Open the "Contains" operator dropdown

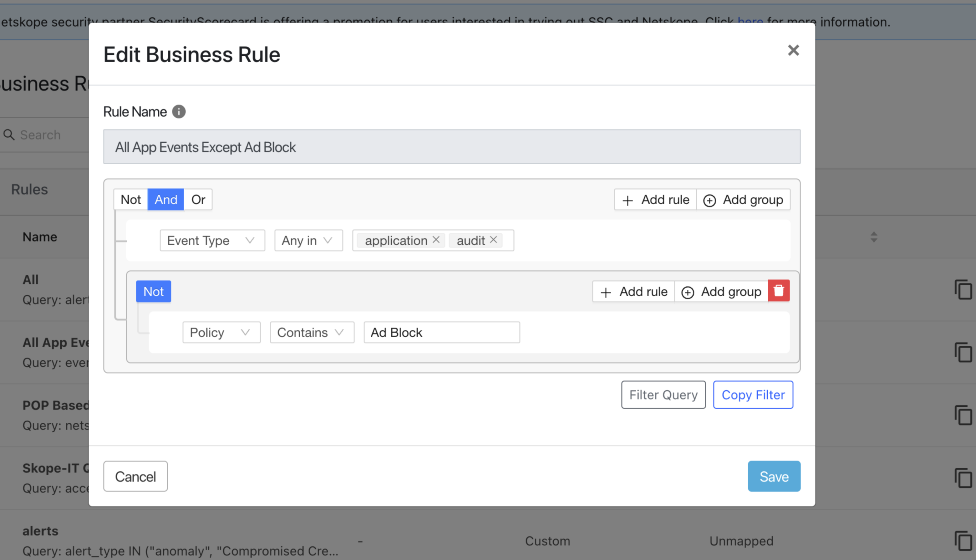[x=311, y=332]
